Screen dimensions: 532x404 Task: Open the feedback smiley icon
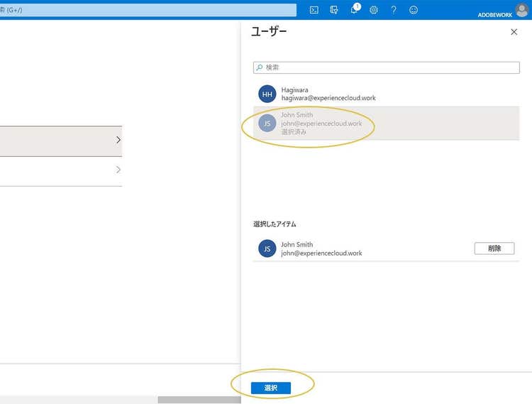point(414,10)
